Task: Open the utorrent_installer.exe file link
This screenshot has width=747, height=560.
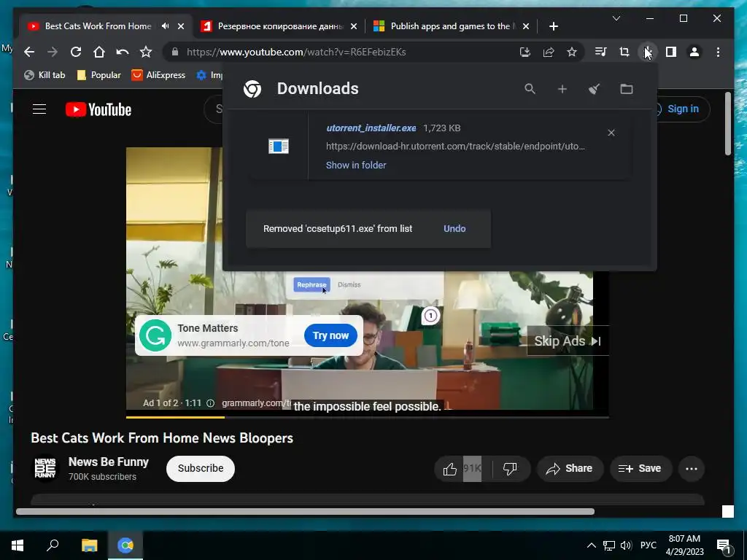Action: tap(371, 128)
